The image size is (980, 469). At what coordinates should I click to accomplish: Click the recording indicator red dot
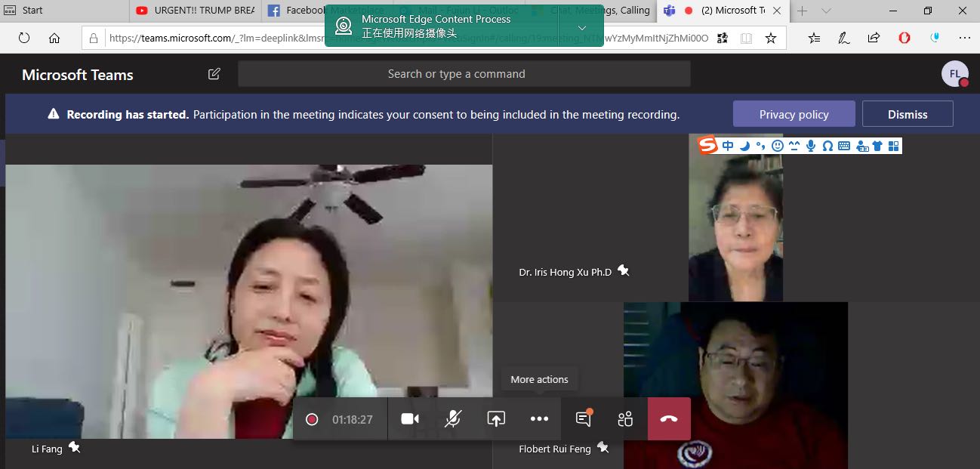click(x=312, y=419)
